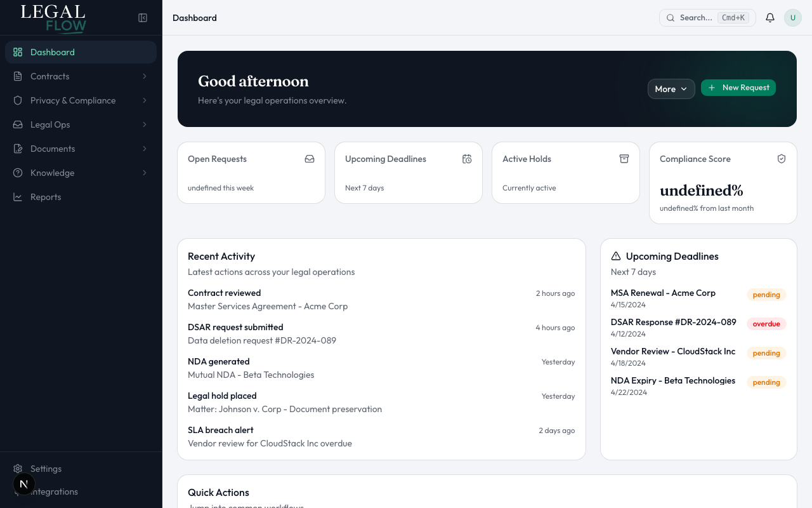Screen dimensions: 812x508
Task: Click the inbox icon on Open Requests card
Action: pyautogui.click(x=310, y=159)
